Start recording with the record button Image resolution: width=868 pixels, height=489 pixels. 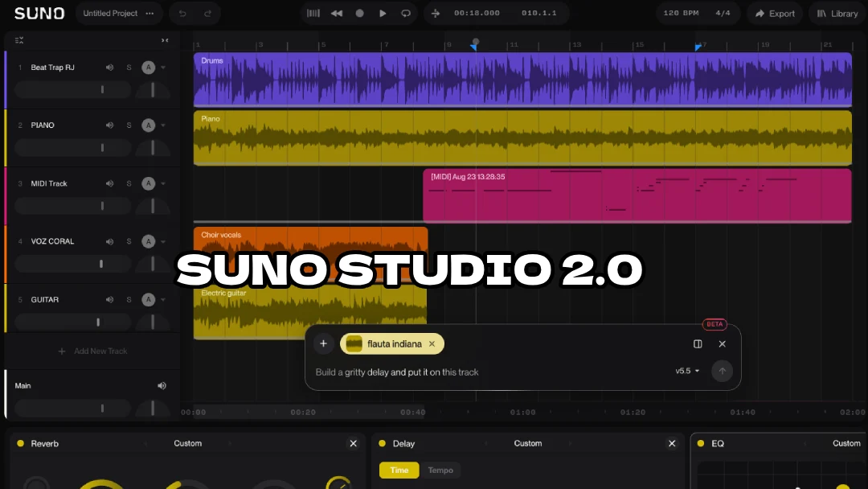click(360, 14)
